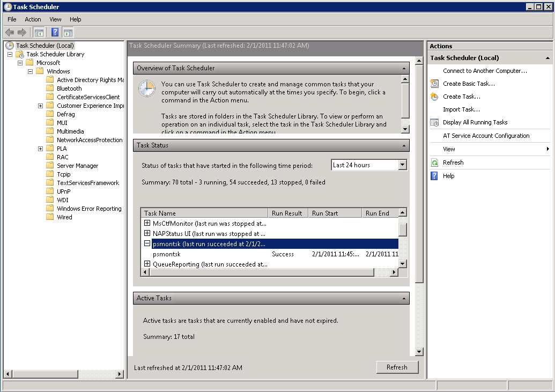555x392 pixels.
Task: Select the psmontsk Success result row
Action: pos(269,254)
